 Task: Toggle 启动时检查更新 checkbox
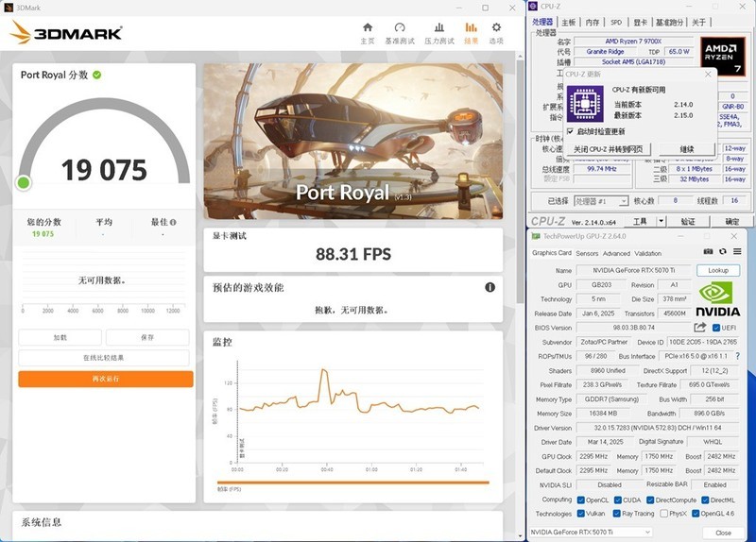[x=571, y=131]
